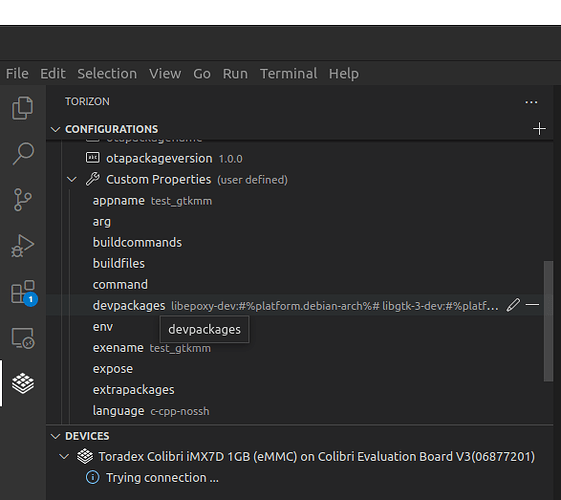The width and height of the screenshot is (561, 500).
Task: Collapse the Custom Properties group
Action: [x=72, y=179]
